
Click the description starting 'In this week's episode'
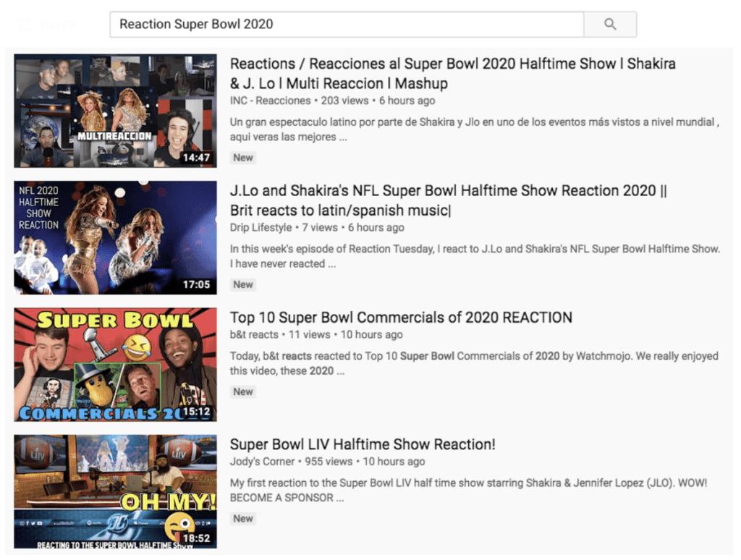475,256
